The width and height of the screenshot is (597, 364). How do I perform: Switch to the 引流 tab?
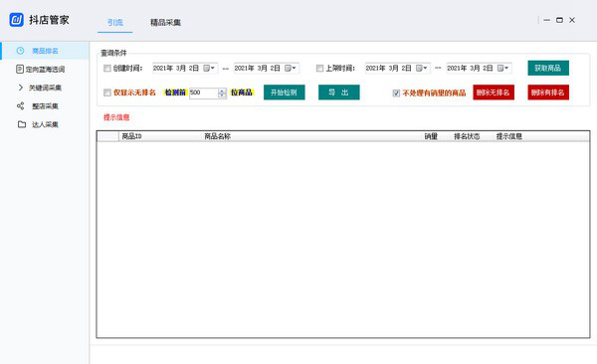(115, 23)
